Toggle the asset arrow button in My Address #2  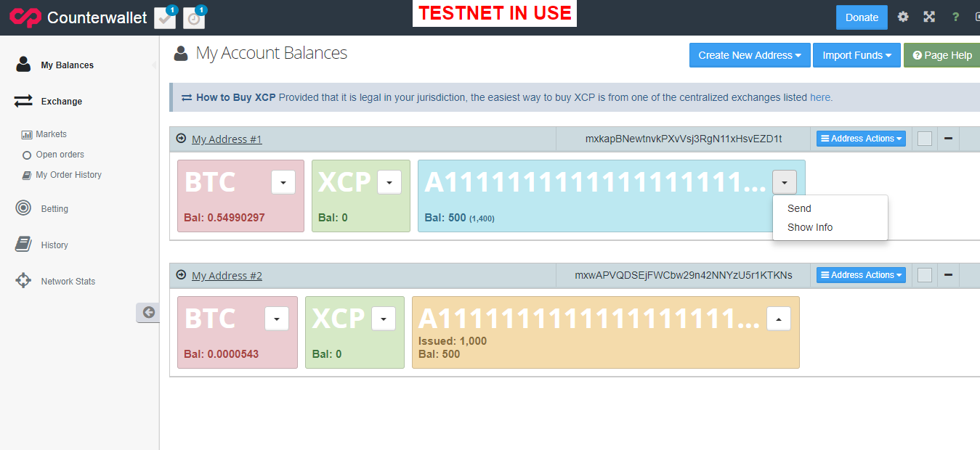click(779, 319)
